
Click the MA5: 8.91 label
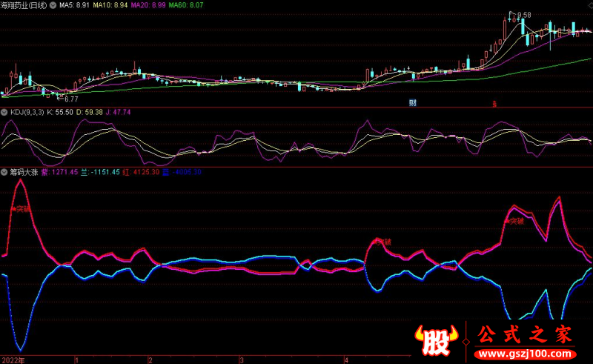75,5
